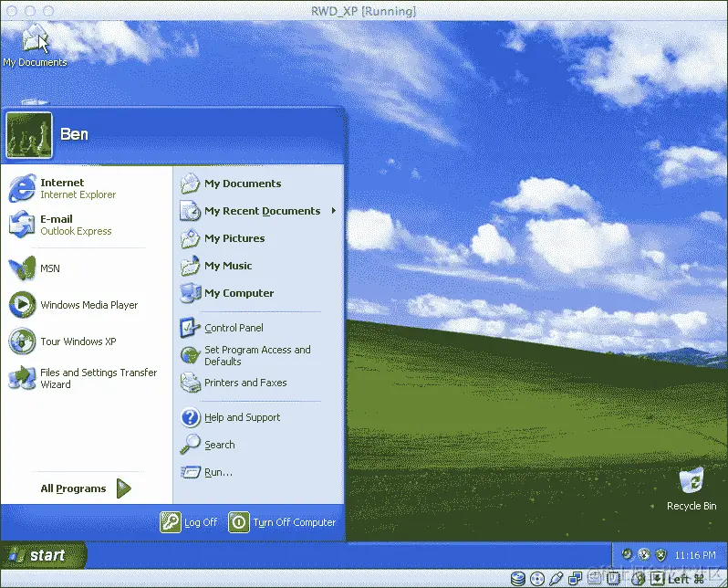This screenshot has height=588, width=728.
Task: Open Files and Settings Transfer Wizard
Action: point(83,378)
